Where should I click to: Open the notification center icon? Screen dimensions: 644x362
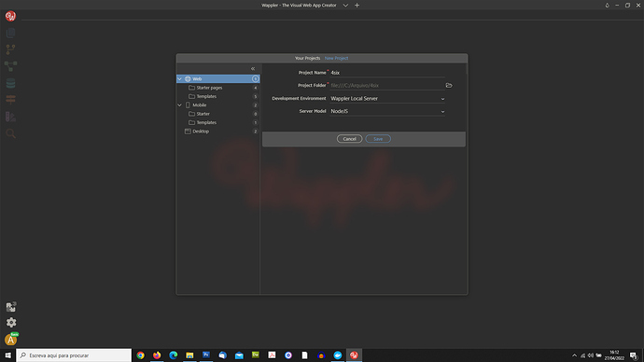[634, 355]
